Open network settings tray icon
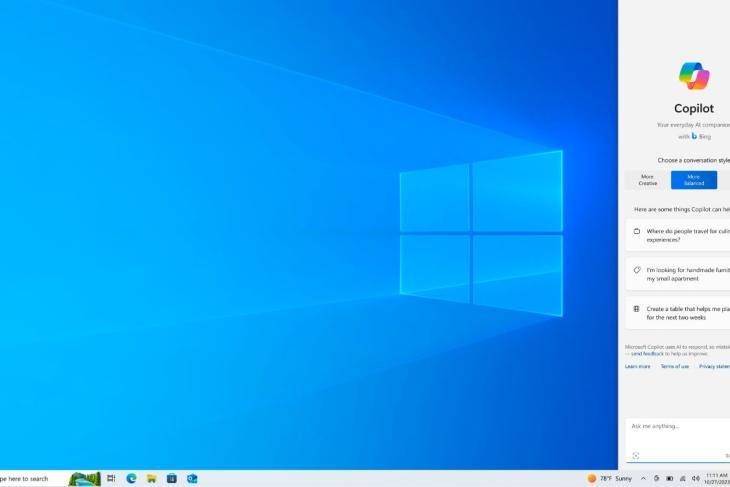Image resolution: width=730 pixels, height=487 pixels. 683,478
